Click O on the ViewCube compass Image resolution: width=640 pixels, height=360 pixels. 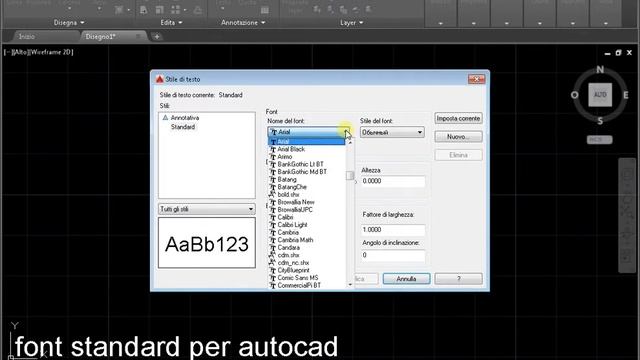click(x=575, y=95)
